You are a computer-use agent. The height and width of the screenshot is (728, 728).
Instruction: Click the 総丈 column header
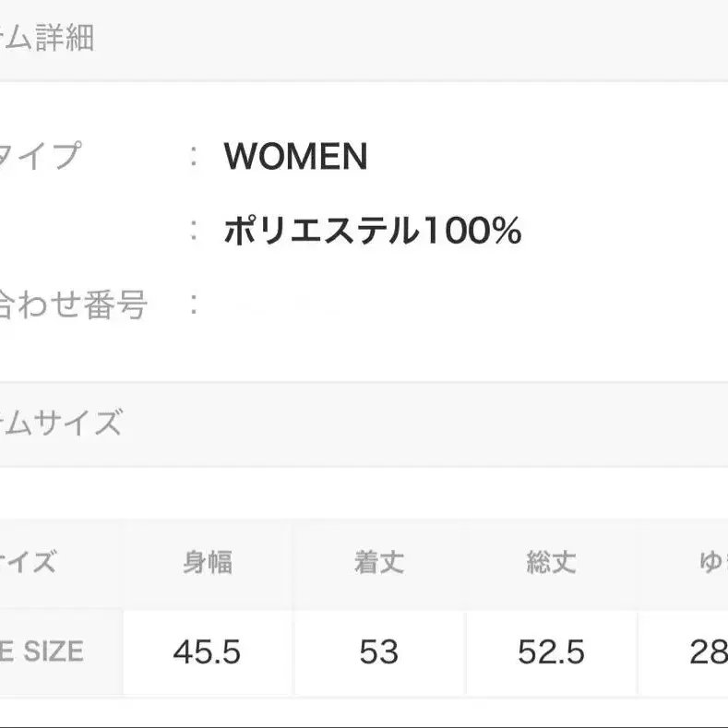[x=551, y=562]
